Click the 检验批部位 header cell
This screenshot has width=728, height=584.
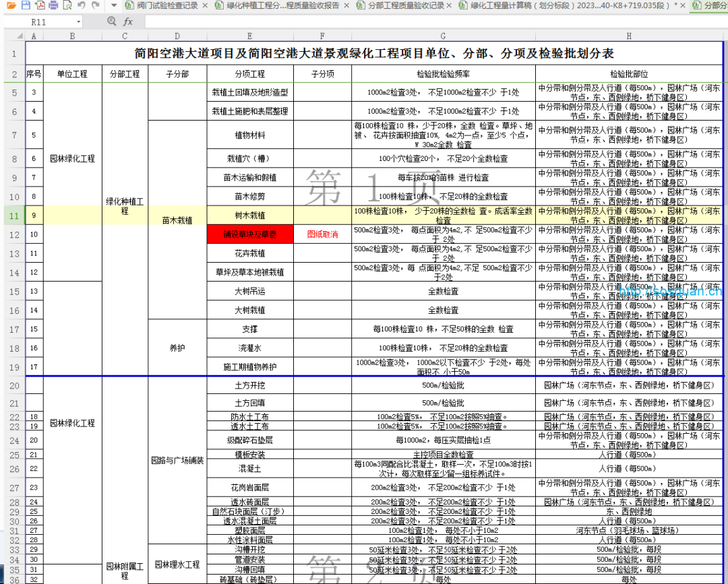629,73
